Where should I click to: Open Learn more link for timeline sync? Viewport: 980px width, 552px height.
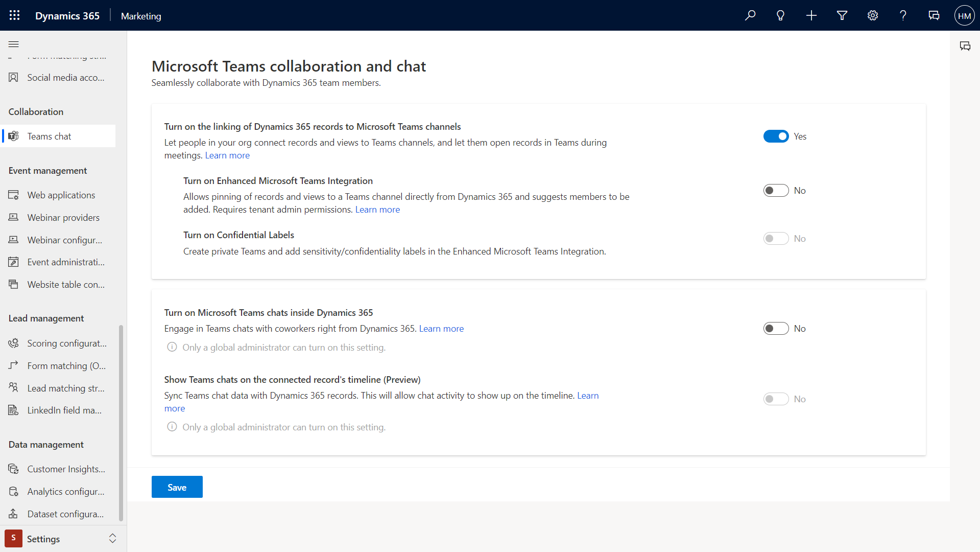[588, 396]
